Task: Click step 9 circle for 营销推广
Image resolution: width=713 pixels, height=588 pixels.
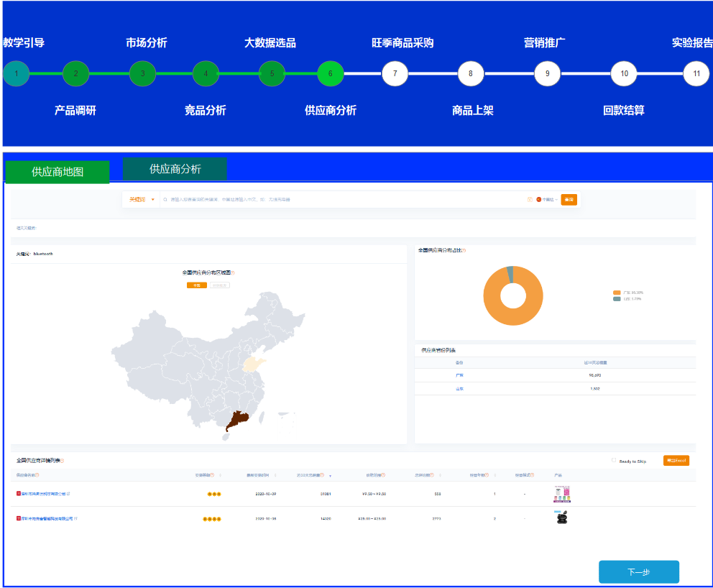Action: [x=547, y=73]
